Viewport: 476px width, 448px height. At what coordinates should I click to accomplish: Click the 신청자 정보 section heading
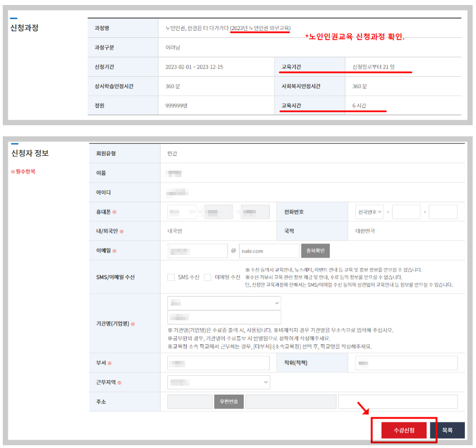click(30, 153)
